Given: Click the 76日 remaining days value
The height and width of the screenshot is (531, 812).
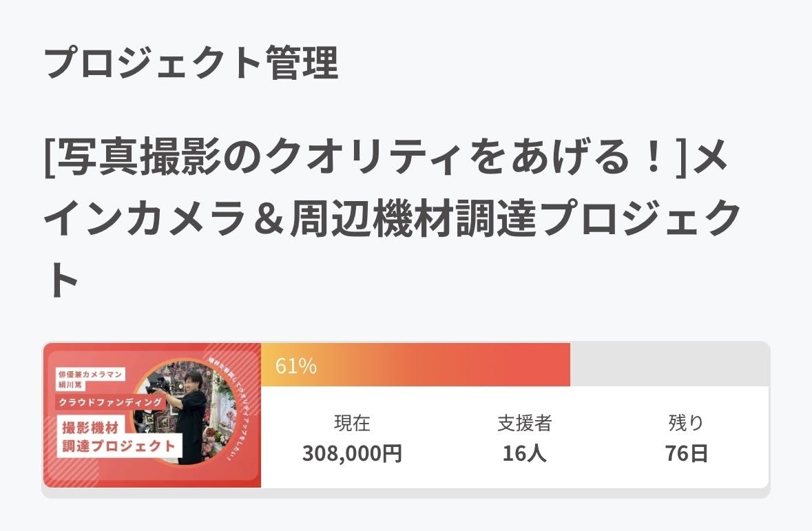Looking at the screenshot, I should 686,454.
